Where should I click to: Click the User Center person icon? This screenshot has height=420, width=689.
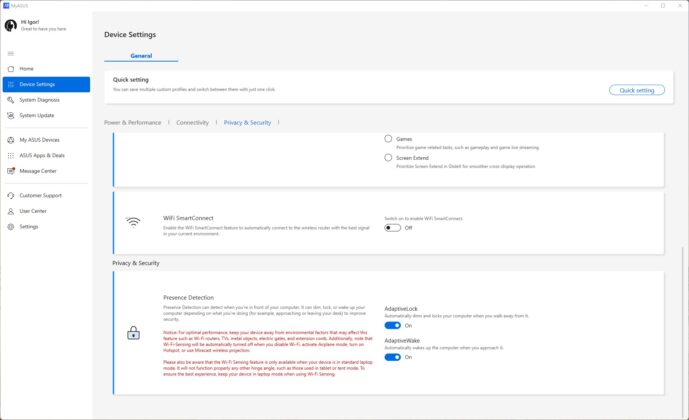point(11,211)
